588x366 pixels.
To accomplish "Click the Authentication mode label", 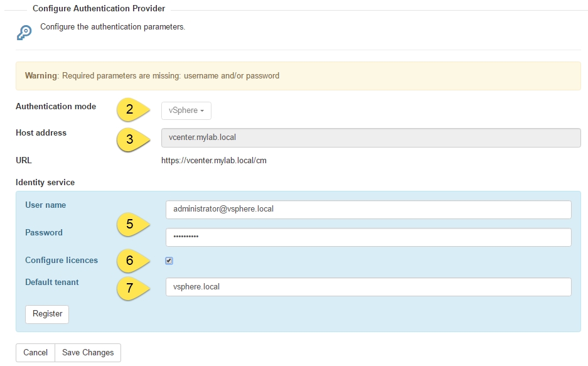I will point(56,107).
